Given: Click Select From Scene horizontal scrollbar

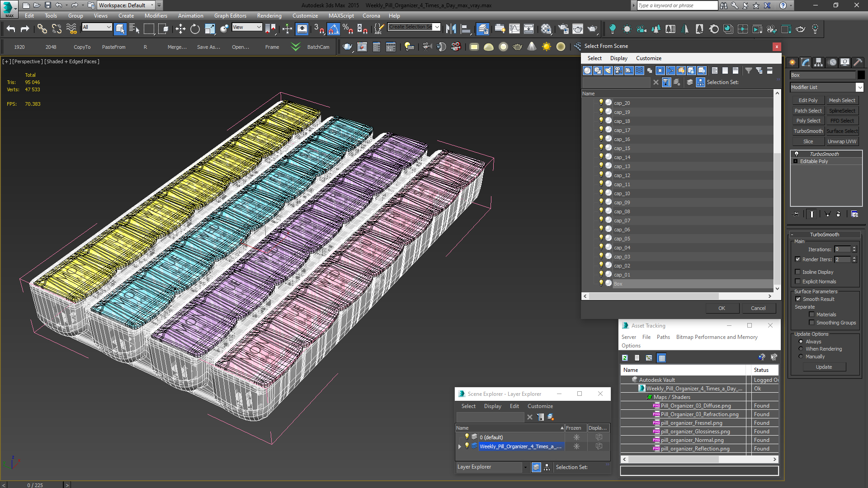Looking at the screenshot, I should pyautogui.click(x=654, y=296).
